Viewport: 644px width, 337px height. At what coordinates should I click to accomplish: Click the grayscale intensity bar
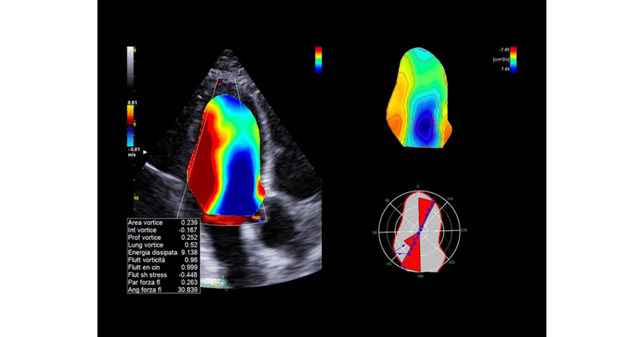130,66
